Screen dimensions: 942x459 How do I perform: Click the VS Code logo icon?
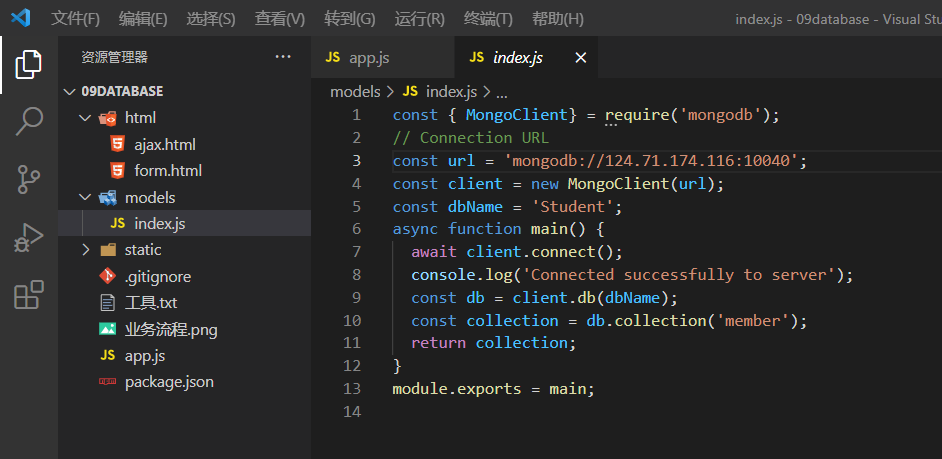tap(21, 19)
